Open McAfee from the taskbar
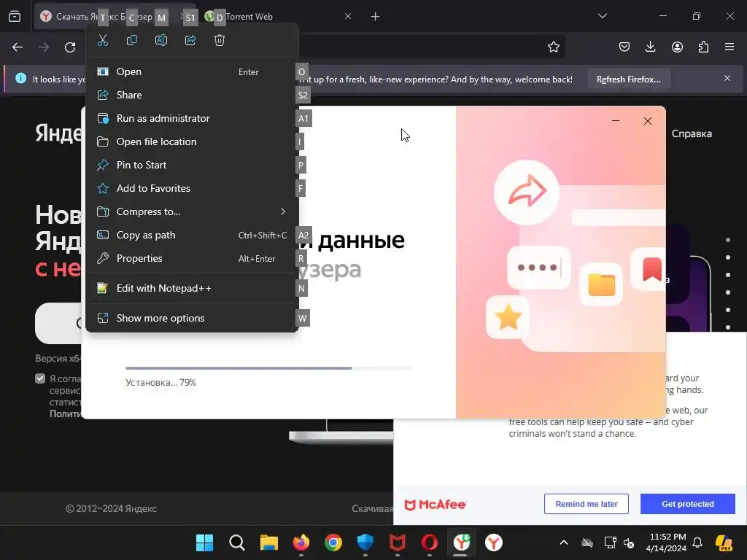The width and height of the screenshot is (747, 560). pos(398,542)
